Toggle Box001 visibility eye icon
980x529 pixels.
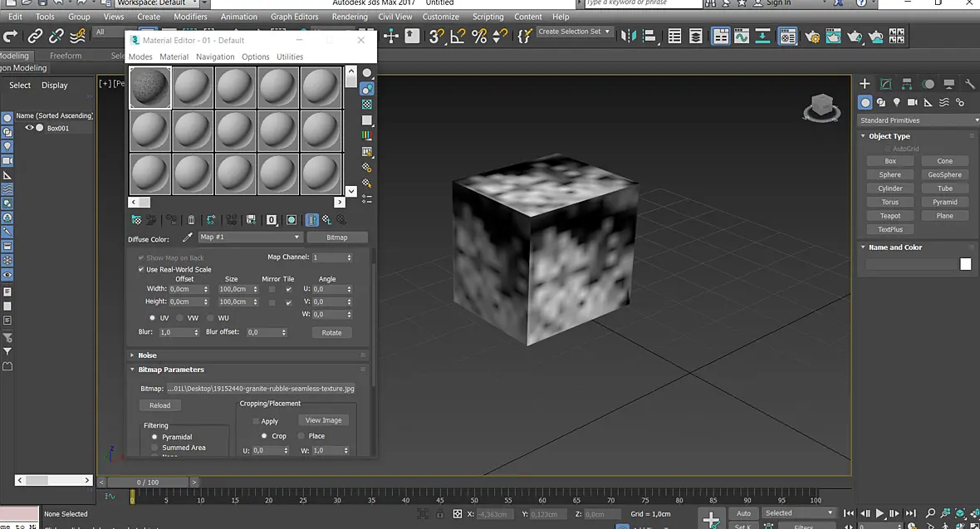pyautogui.click(x=29, y=128)
